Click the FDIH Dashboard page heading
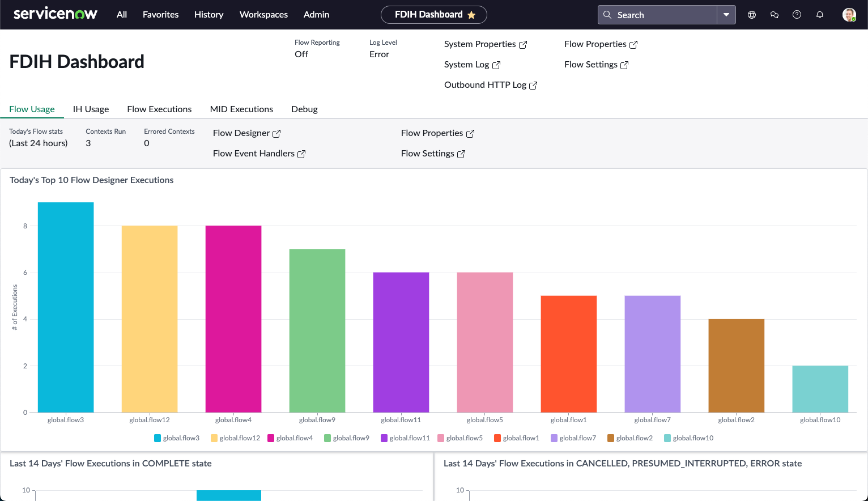Viewport: 868px width, 501px height. click(77, 62)
